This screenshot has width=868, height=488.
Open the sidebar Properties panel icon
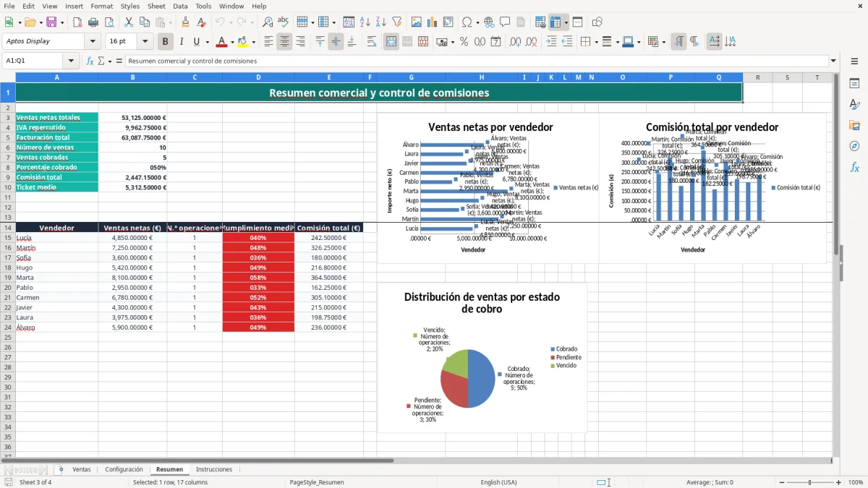coord(854,84)
